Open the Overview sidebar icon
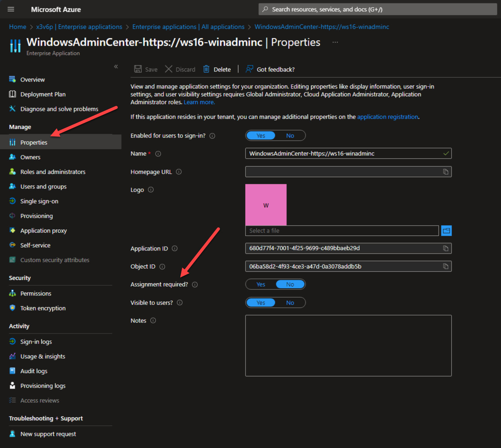 click(x=13, y=79)
